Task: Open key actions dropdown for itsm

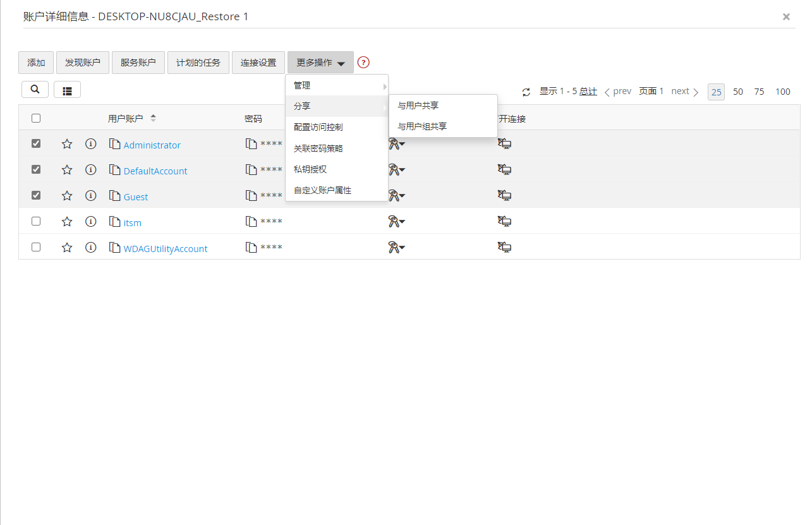Action: [396, 222]
